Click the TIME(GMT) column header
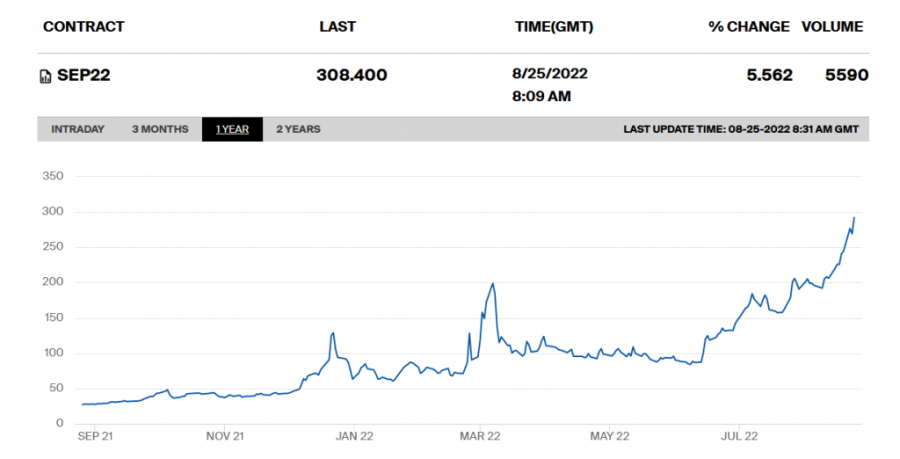The width and height of the screenshot is (900, 459). pyautogui.click(x=553, y=27)
